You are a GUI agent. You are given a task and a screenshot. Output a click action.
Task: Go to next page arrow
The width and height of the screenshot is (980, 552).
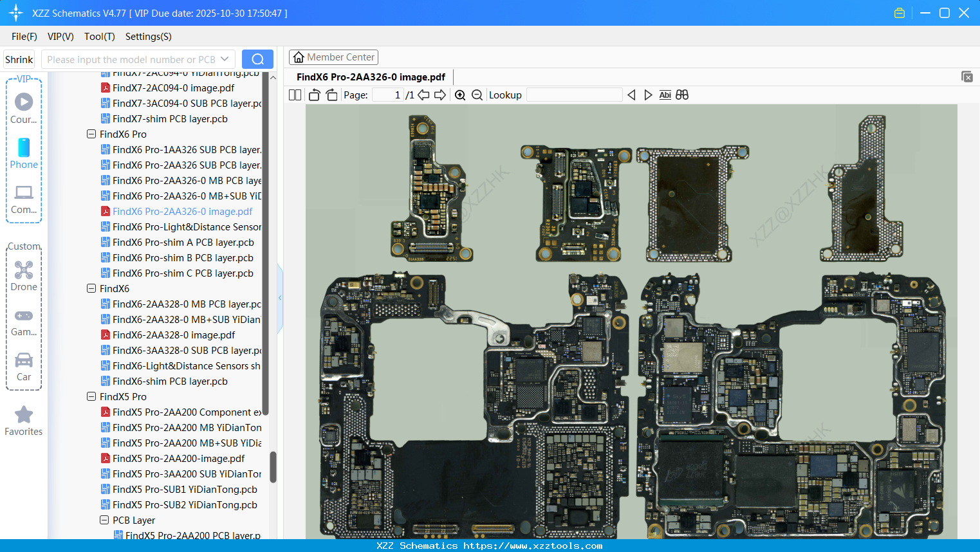(440, 95)
